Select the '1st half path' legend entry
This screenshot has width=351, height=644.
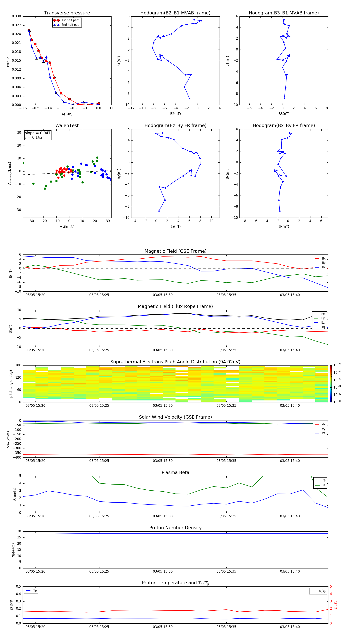(x=67, y=20)
